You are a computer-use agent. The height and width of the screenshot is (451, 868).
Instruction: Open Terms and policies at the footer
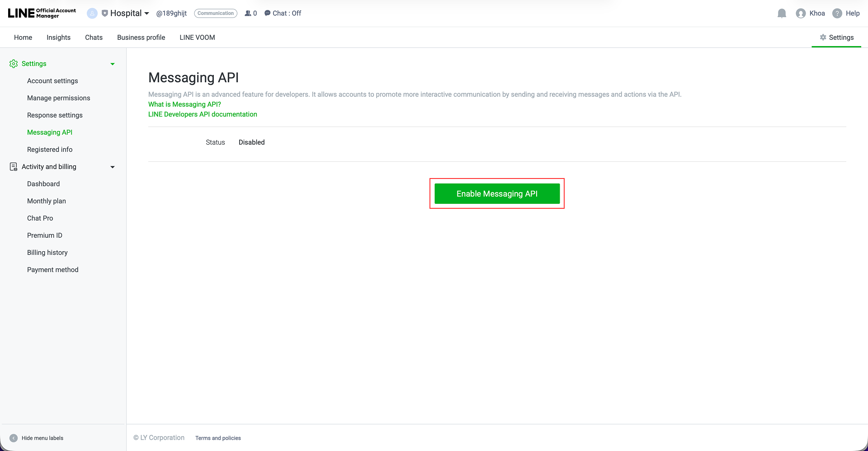(218, 438)
